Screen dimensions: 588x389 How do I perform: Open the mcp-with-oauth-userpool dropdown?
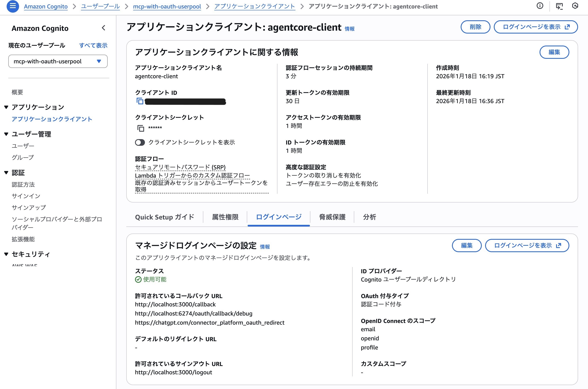(58, 61)
